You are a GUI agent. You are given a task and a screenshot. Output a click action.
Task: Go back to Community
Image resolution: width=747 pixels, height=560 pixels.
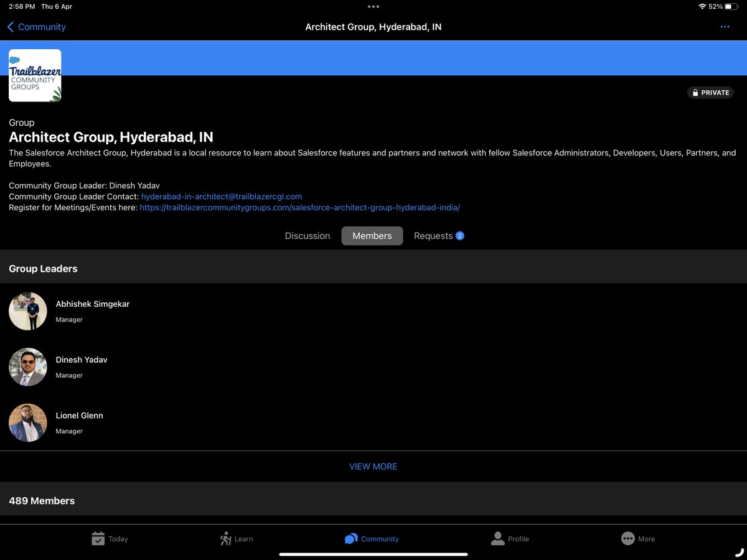tap(36, 27)
